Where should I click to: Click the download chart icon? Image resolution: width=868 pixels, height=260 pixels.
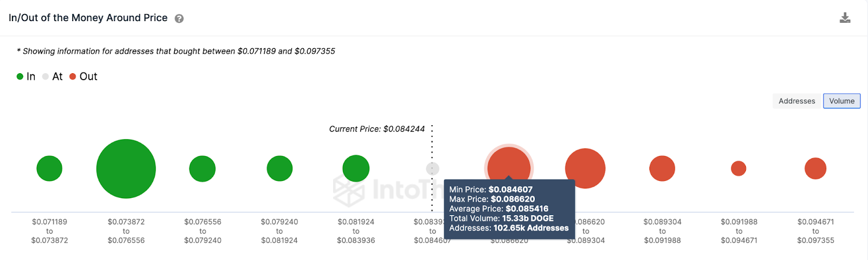click(845, 18)
